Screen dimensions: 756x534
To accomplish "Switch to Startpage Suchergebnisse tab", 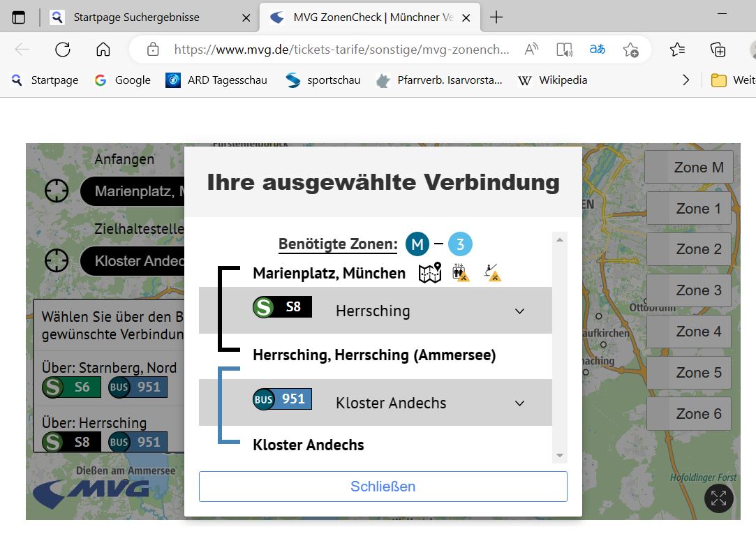I will click(136, 17).
